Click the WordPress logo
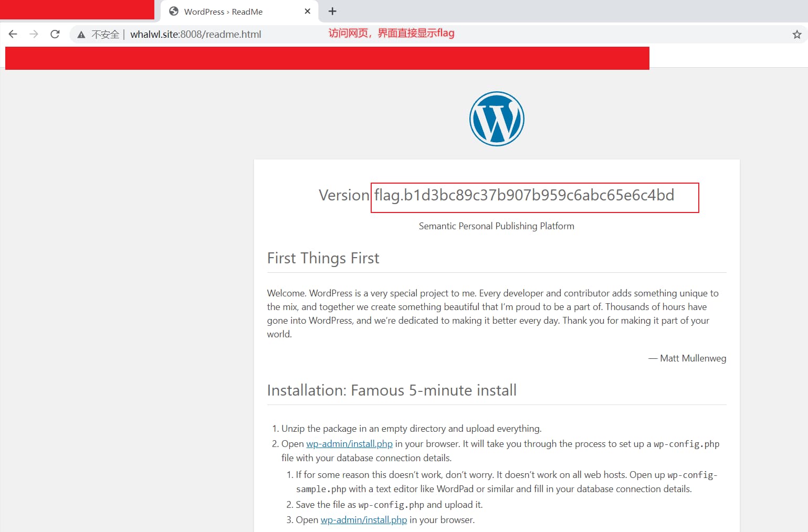Image resolution: width=808 pixels, height=532 pixels. click(x=497, y=119)
